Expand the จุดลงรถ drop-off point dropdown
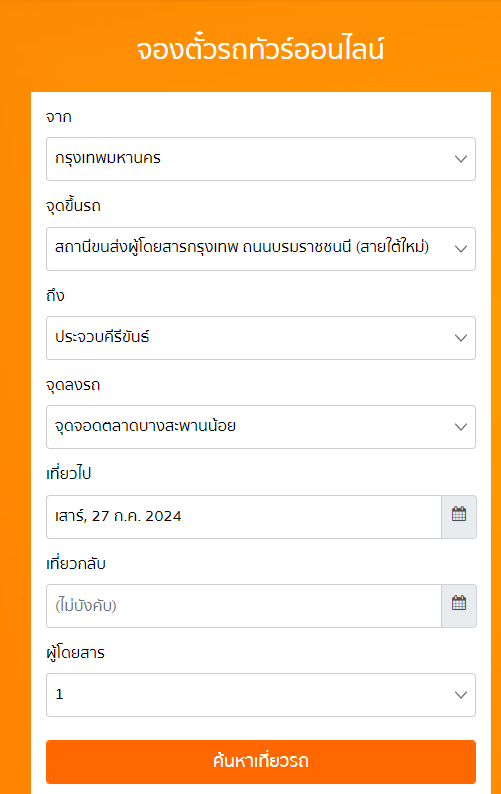This screenshot has height=794, width=501. point(261,427)
